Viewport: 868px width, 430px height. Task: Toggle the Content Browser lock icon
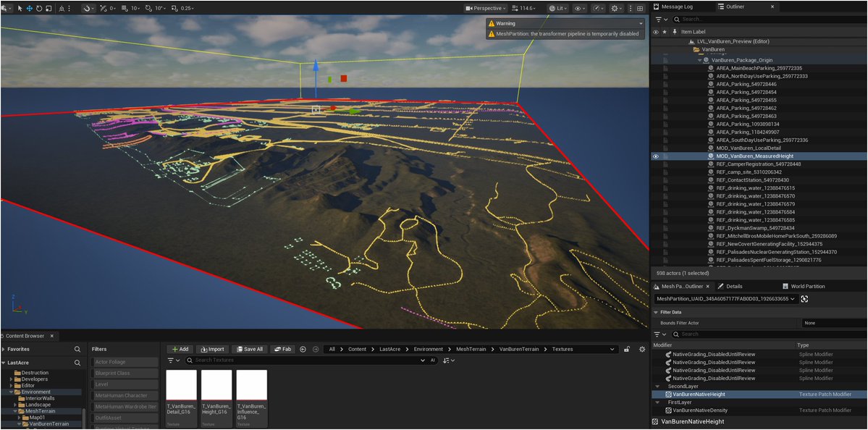click(x=627, y=349)
